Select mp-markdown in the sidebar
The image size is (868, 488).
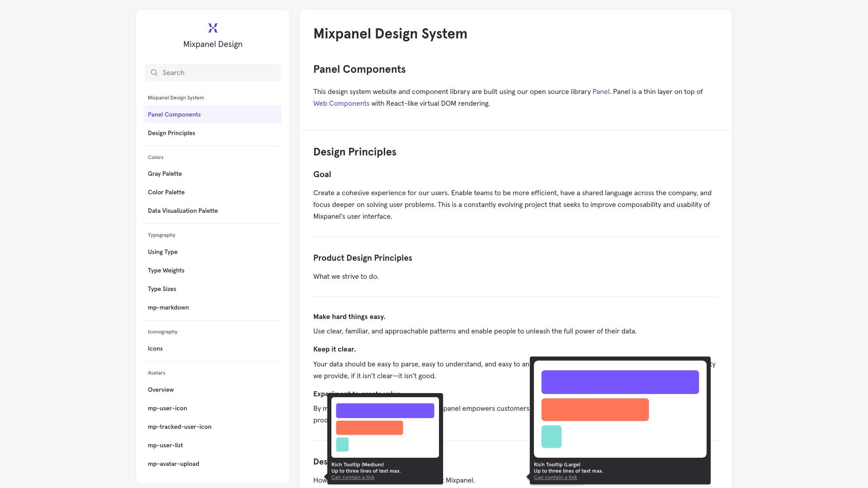pyautogui.click(x=168, y=307)
